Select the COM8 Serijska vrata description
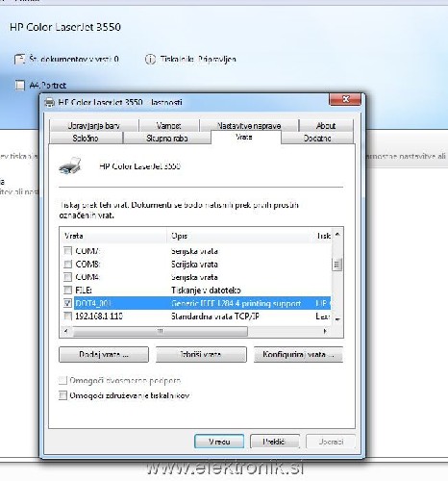The image size is (448, 481). (x=194, y=265)
